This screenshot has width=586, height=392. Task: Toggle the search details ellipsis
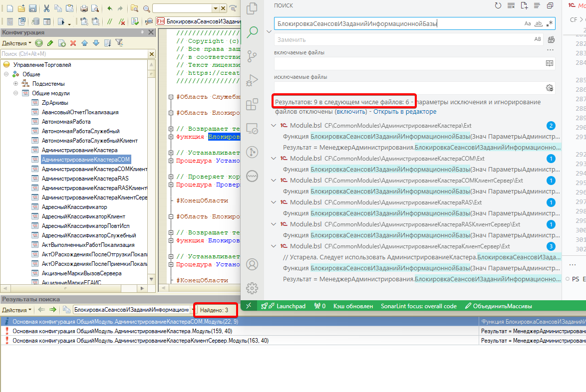click(550, 50)
